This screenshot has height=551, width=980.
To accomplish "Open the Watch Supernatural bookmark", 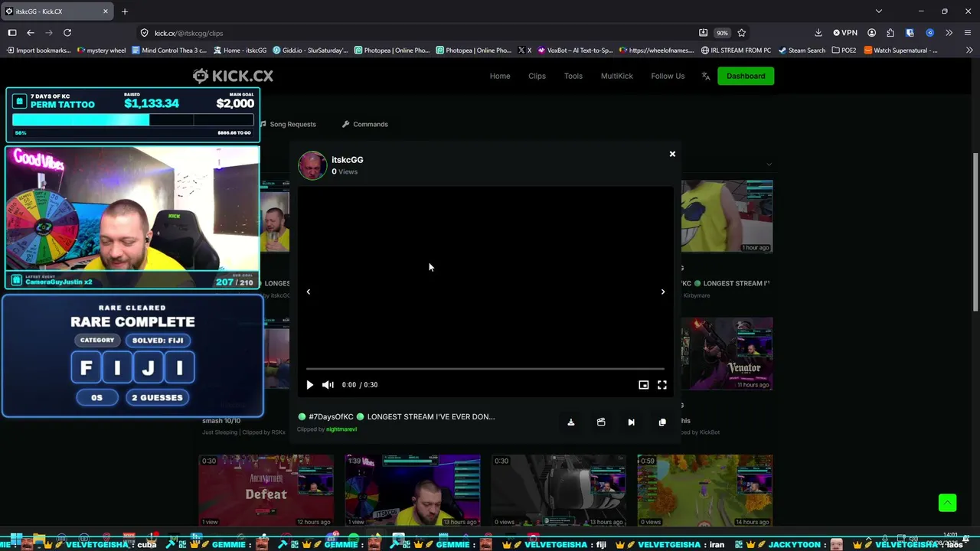I will [900, 51].
